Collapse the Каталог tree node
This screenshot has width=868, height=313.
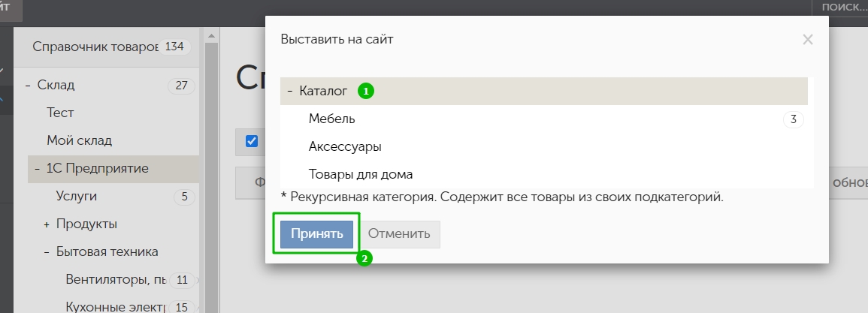click(x=289, y=92)
